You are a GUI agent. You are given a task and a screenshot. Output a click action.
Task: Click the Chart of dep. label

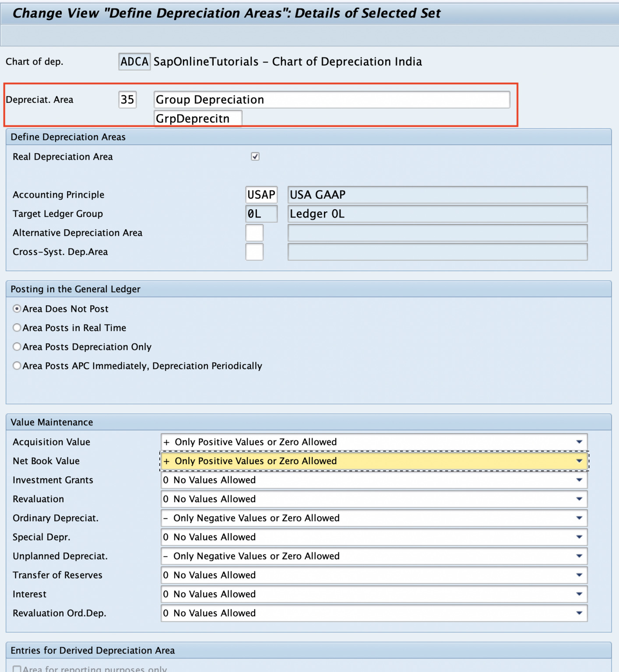pos(35,62)
